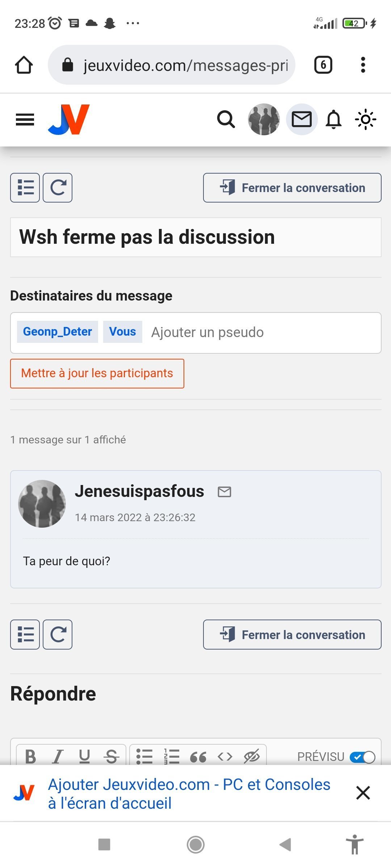Click the top refresh conversation icon
Viewport: 391px width, 868px height.
pos(58,188)
